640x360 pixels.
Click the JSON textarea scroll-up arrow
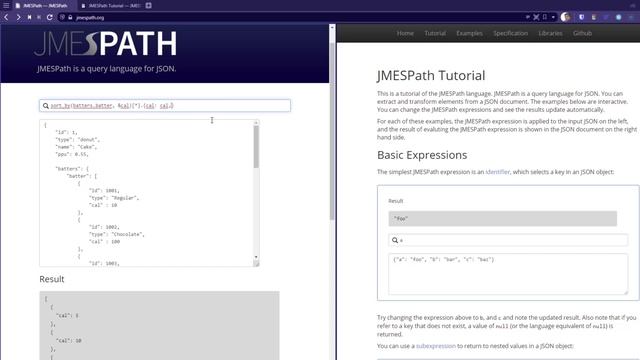tap(256, 122)
